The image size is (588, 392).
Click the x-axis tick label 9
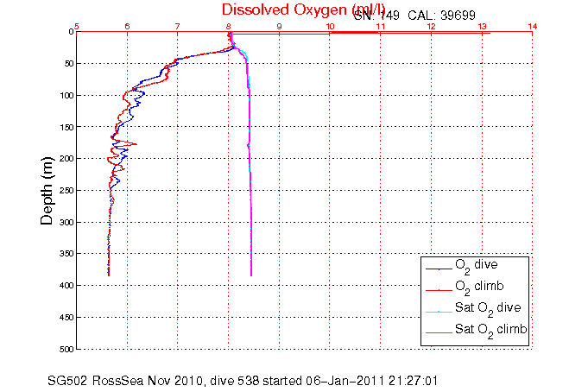click(x=279, y=26)
